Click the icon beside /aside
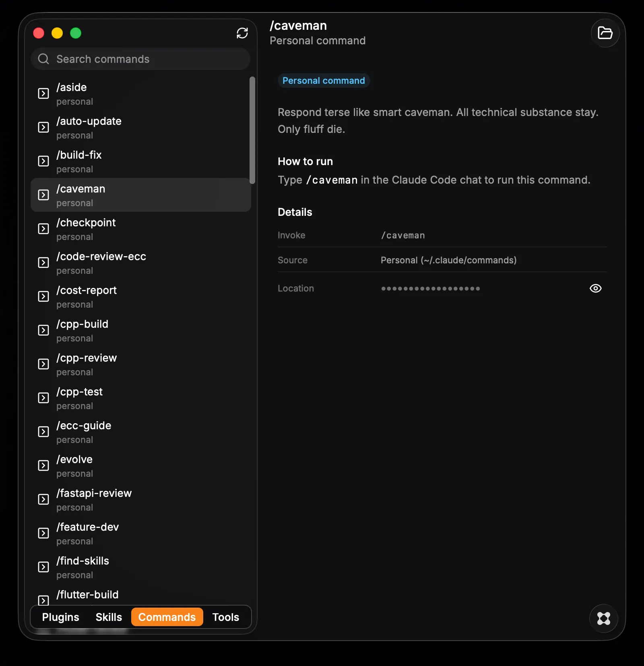 coord(43,93)
